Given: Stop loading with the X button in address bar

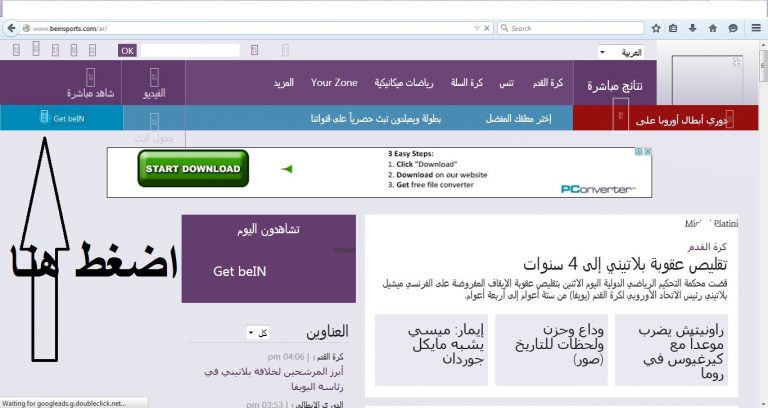Looking at the screenshot, I should tap(486, 28).
